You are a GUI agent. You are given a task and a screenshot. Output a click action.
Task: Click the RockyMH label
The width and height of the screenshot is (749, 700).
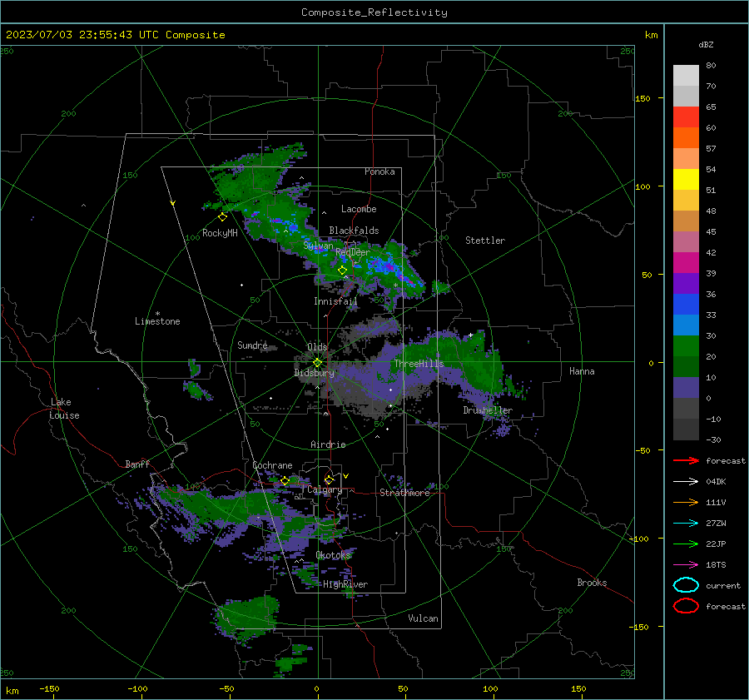pos(220,233)
